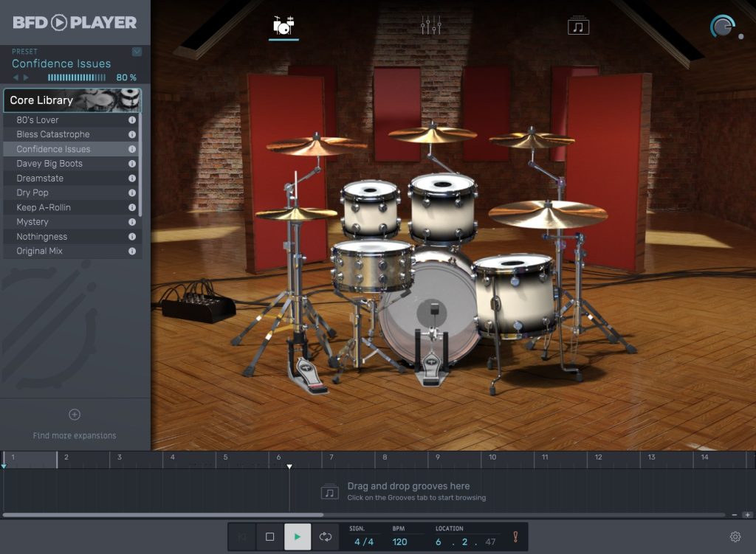
Task: Open the preset dropdown arrow
Action: [137, 52]
